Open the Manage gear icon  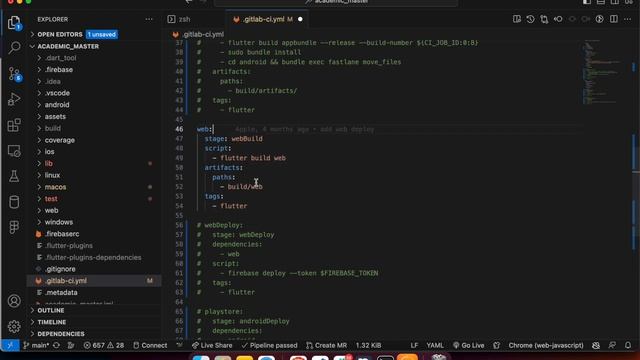pyautogui.click(x=14, y=327)
